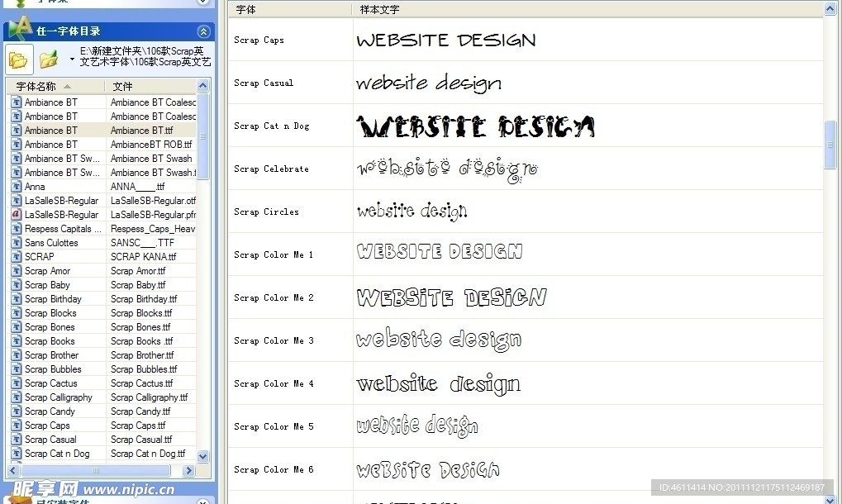This screenshot has height=504, width=842.
Task: Collapse the 任一字体目录 panel chevron
Action: click(x=203, y=31)
